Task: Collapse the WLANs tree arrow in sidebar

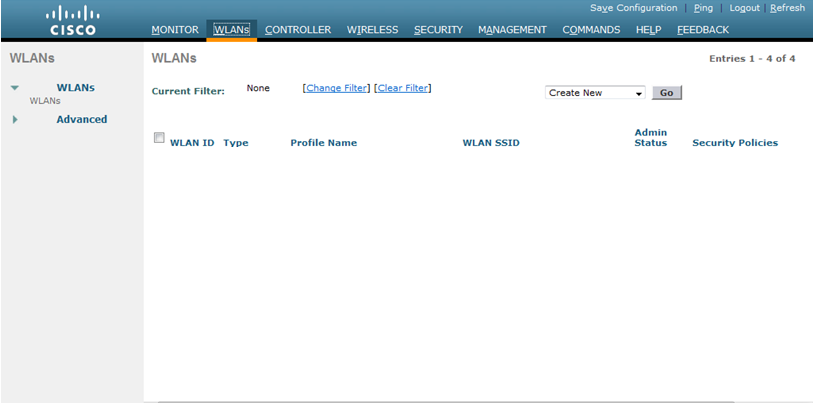Action: coord(15,88)
